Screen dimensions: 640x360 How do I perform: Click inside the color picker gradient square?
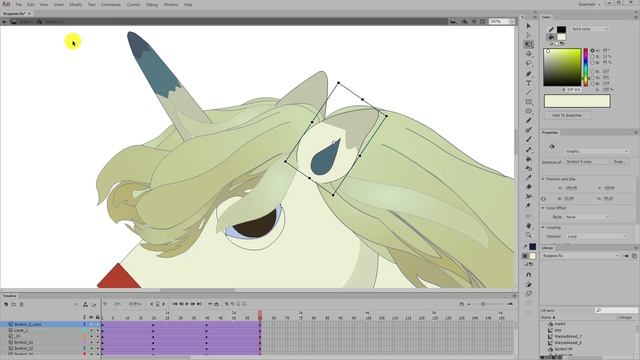tap(562, 67)
